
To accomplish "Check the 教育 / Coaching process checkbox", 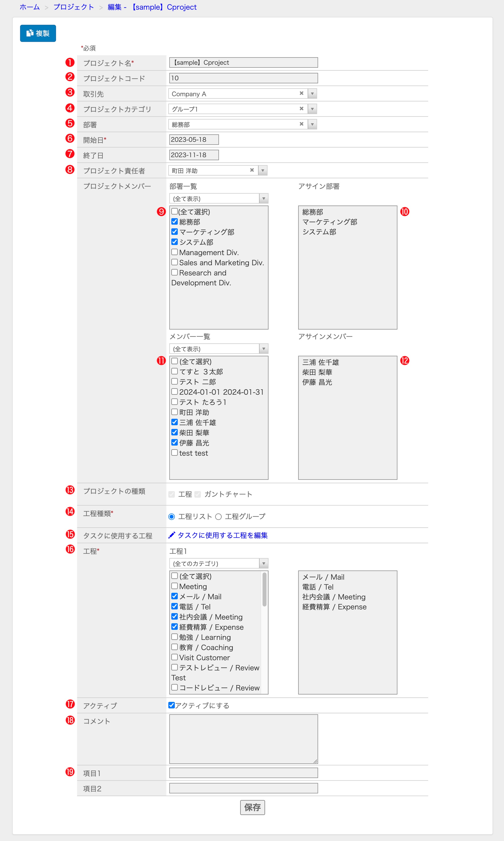I will (175, 647).
